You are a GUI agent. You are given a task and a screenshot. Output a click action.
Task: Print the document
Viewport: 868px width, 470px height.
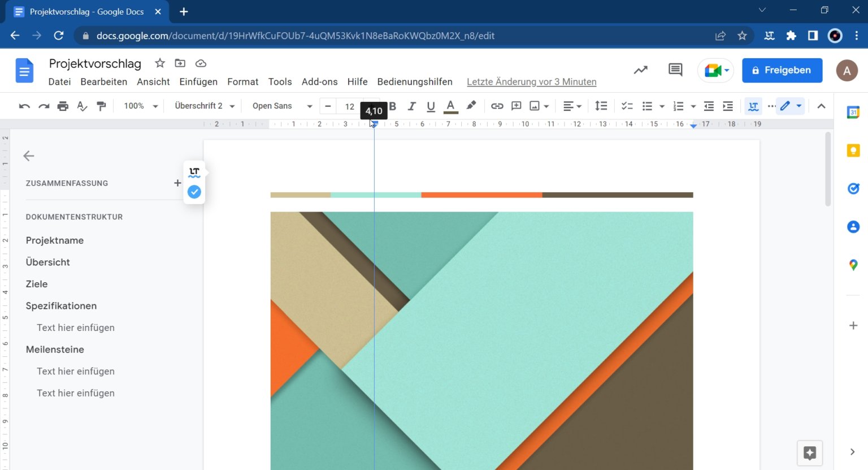click(x=63, y=106)
